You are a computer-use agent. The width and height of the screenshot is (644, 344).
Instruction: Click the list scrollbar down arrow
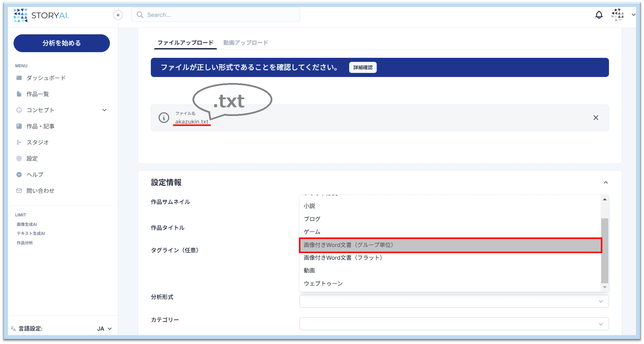point(605,287)
